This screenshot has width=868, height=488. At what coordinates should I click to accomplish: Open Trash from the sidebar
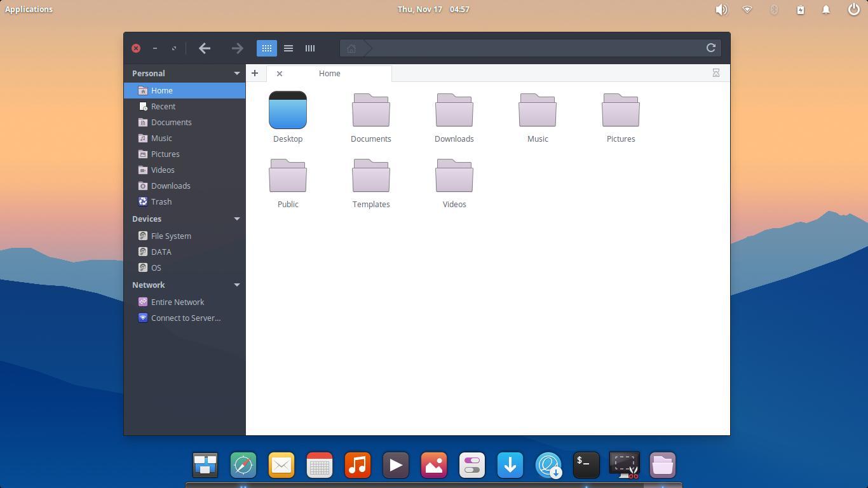[161, 201]
